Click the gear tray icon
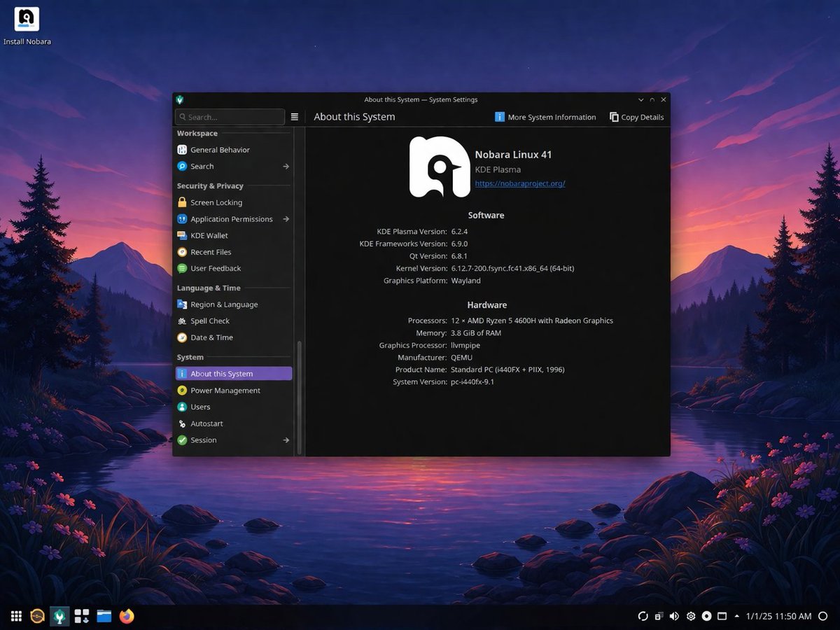Image resolution: width=840 pixels, height=630 pixels. pos(691,616)
